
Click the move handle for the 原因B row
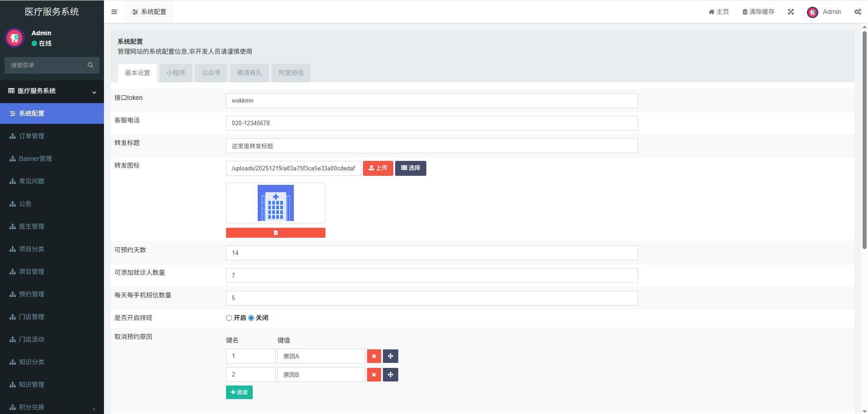[390, 375]
